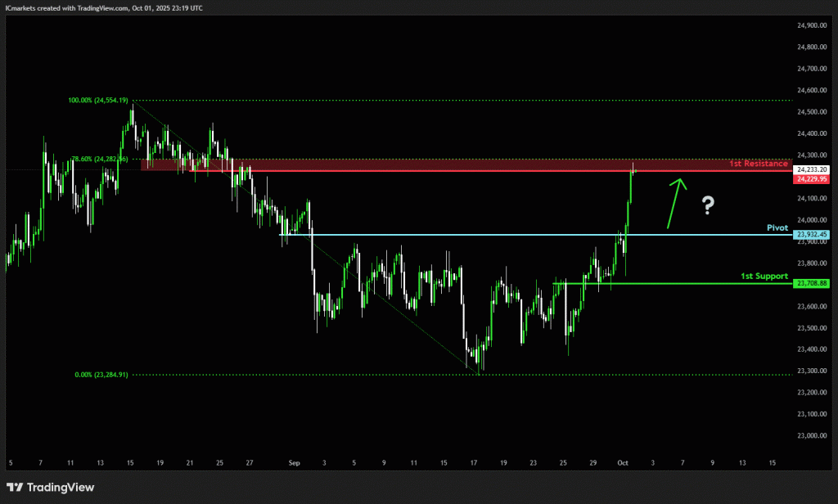Click the 24,900.00 price axis label
This screenshot has height=504, width=838.
(x=812, y=25)
